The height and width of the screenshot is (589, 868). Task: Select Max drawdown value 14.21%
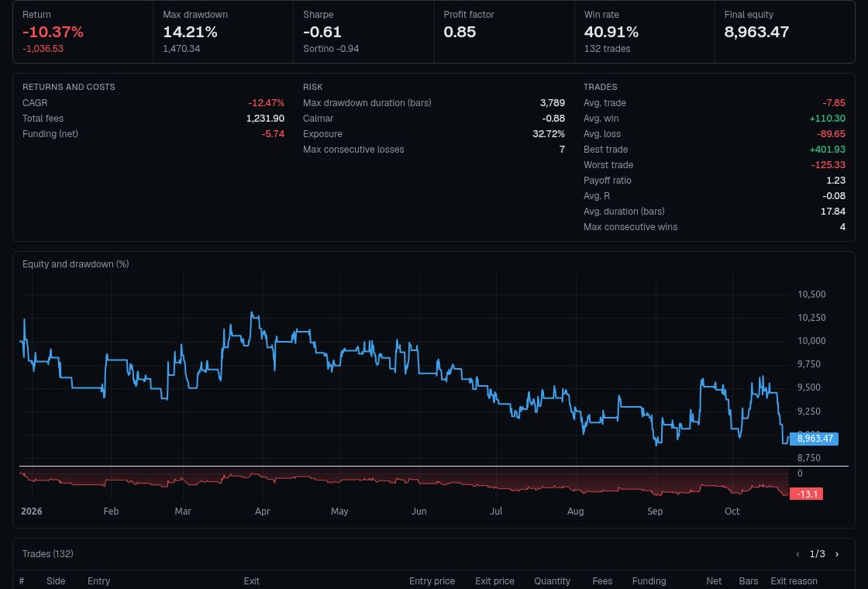coord(190,32)
